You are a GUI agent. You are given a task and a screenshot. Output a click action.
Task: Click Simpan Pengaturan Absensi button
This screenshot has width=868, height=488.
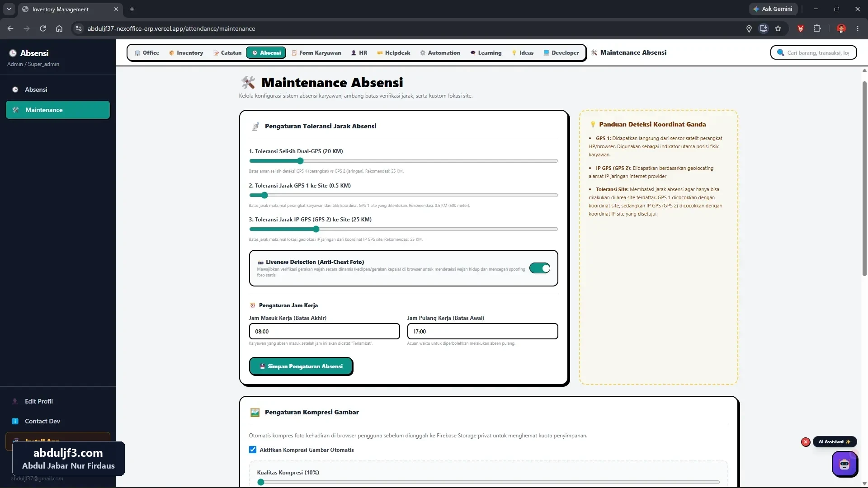[x=301, y=366]
